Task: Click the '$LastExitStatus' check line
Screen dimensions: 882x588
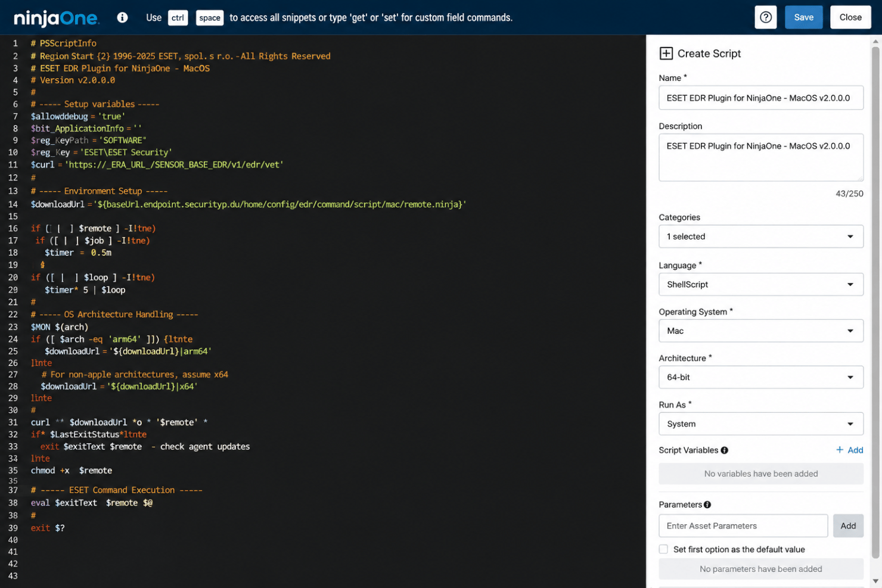Action: pyautogui.click(x=89, y=435)
